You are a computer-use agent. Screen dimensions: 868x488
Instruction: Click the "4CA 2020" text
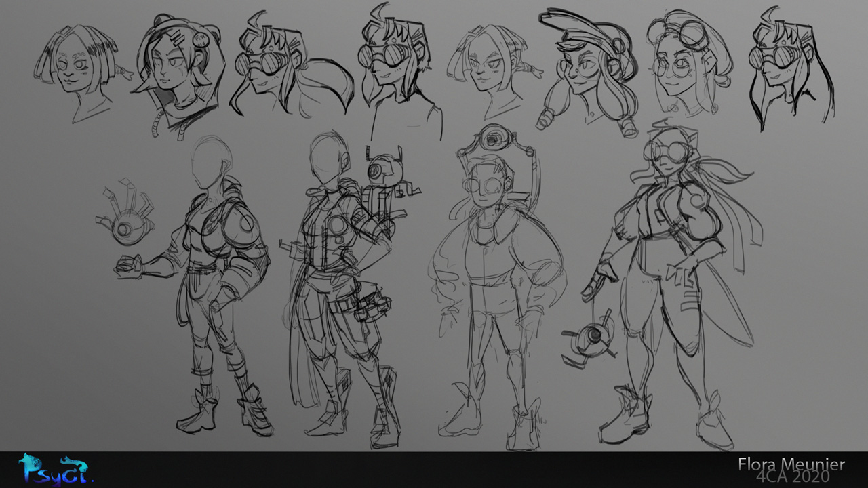coord(793,477)
